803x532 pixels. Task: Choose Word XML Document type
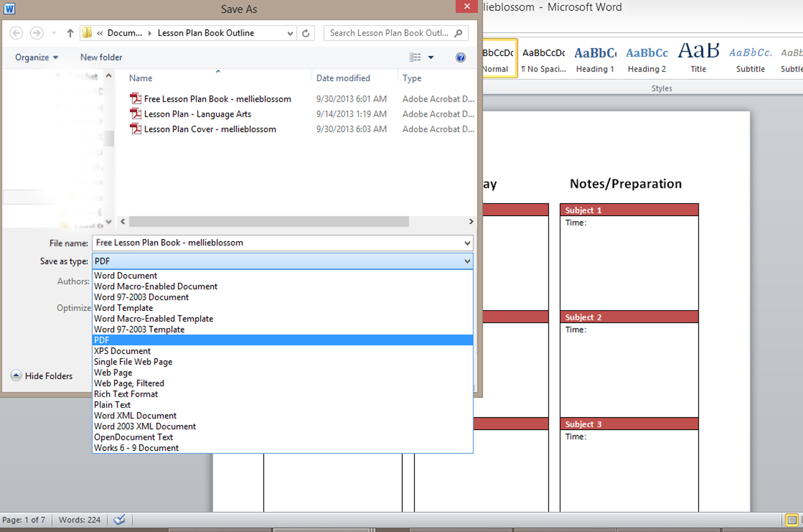tap(283, 415)
